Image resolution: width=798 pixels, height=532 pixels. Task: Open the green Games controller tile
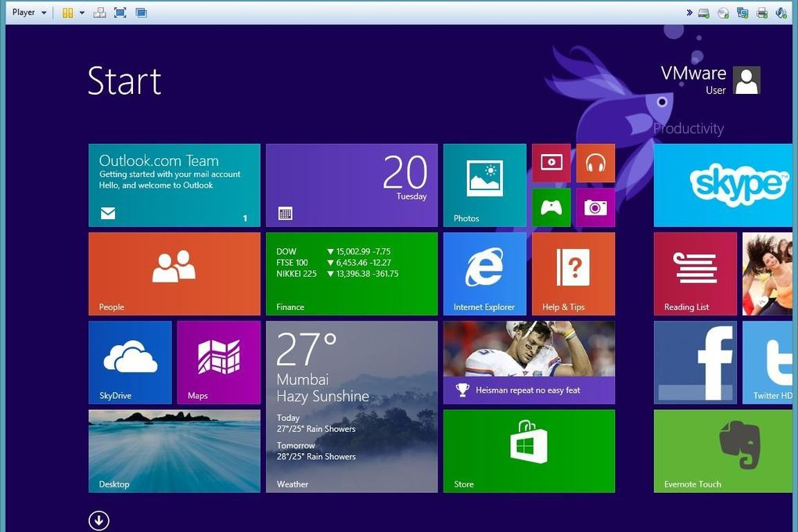point(552,207)
